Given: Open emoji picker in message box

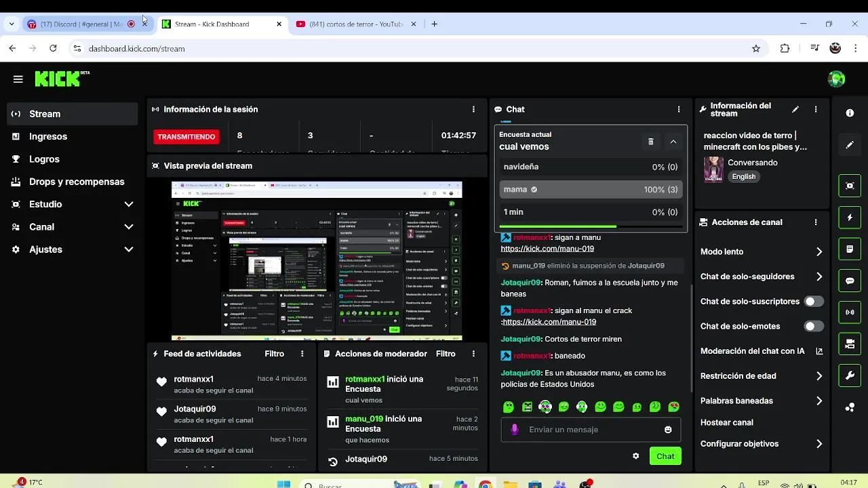Looking at the screenshot, I should point(668,430).
